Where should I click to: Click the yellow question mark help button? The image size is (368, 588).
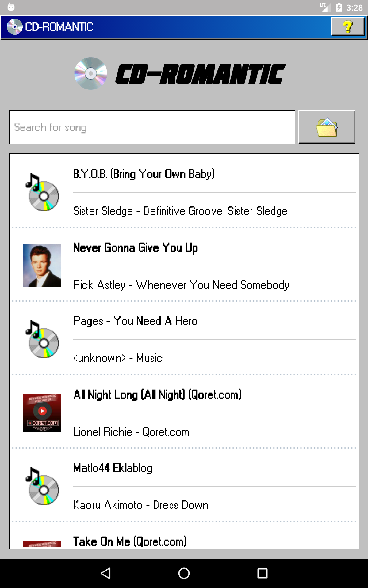[x=347, y=27]
